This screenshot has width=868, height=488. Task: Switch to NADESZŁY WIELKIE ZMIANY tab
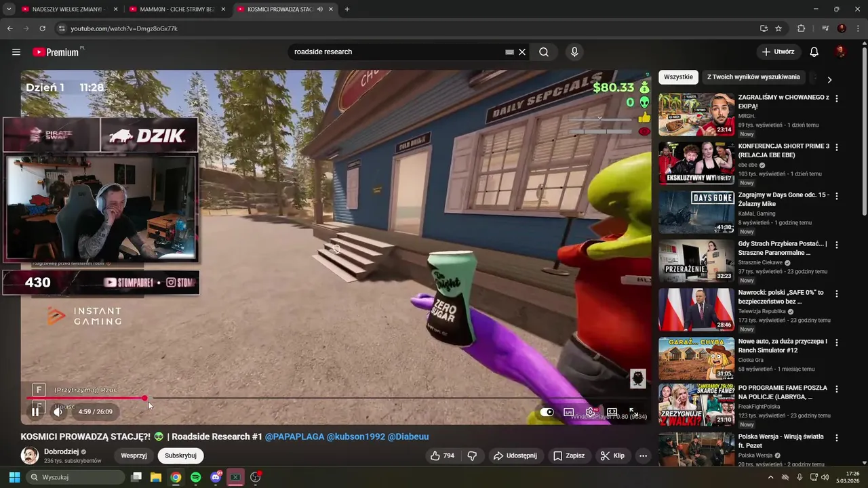pyautogui.click(x=68, y=9)
